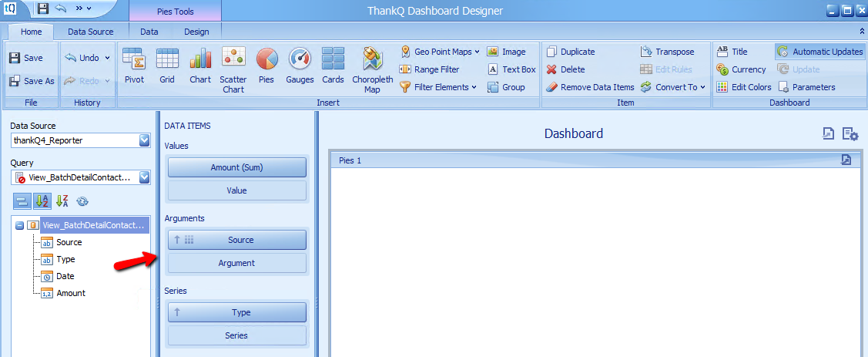868x357 pixels.
Task: Insert a Choropleth Map item
Action: pyautogui.click(x=373, y=70)
